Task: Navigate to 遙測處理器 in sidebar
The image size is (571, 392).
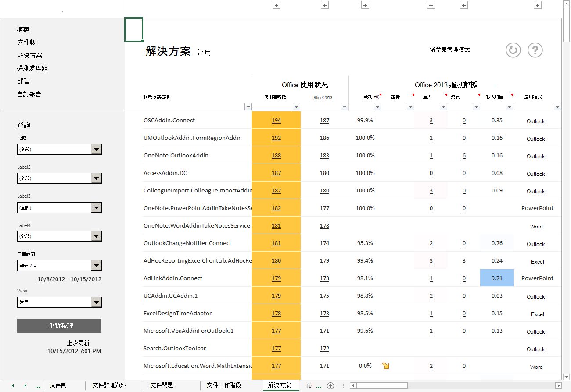Action: point(32,68)
